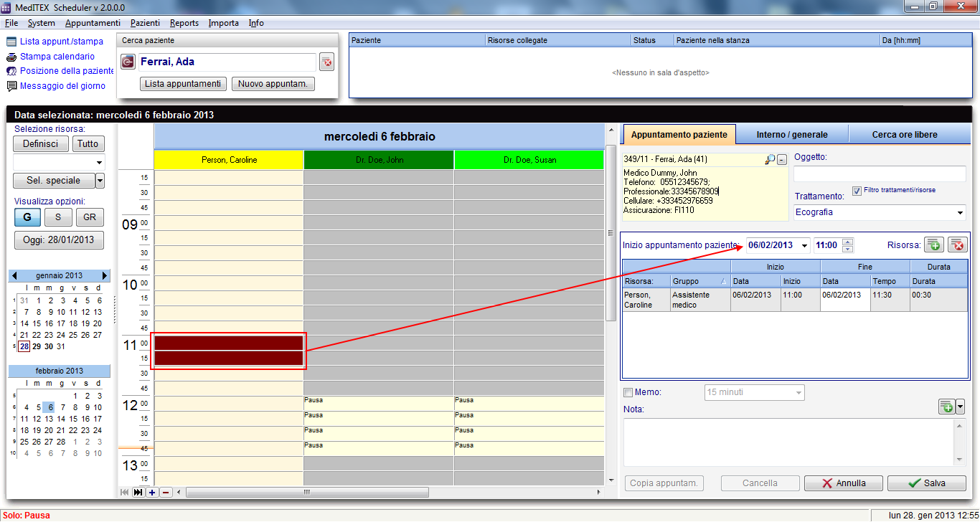Click Person, Caroline row in resource table
The height and width of the screenshot is (522, 980).
click(795, 300)
